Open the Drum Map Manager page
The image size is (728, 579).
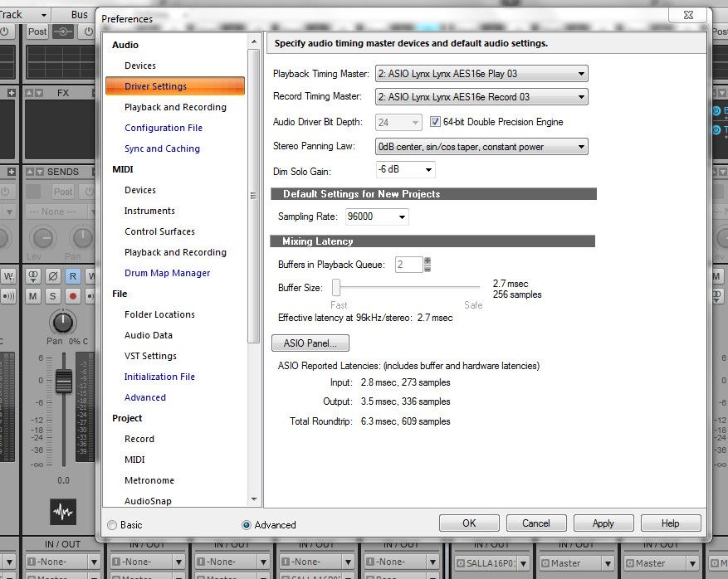[167, 273]
